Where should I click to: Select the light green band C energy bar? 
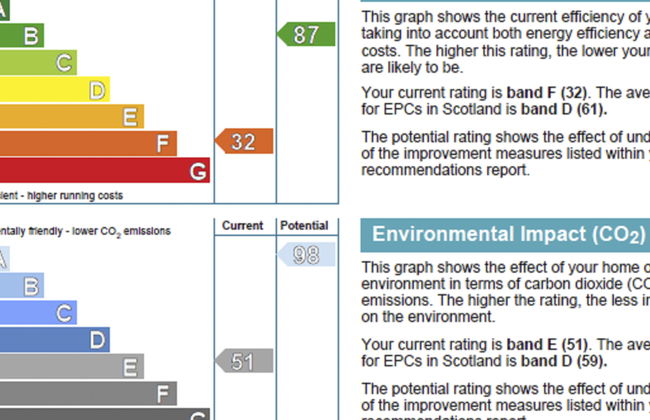[x=37, y=63]
